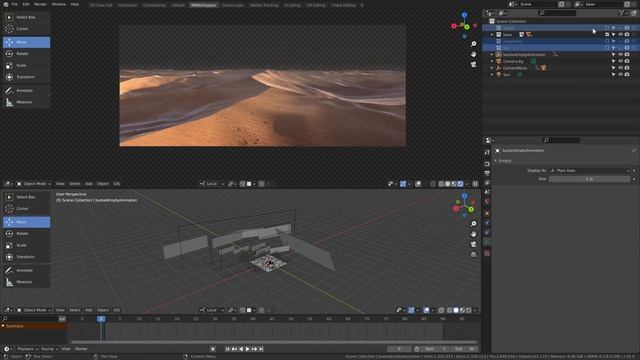Click the outliner search field

click(x=557, y=13)
